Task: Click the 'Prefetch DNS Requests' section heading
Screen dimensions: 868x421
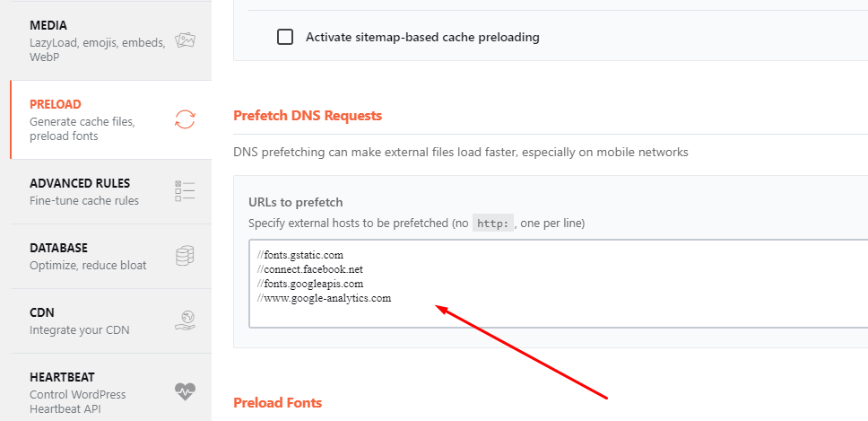Action: (x=308, y=116)
